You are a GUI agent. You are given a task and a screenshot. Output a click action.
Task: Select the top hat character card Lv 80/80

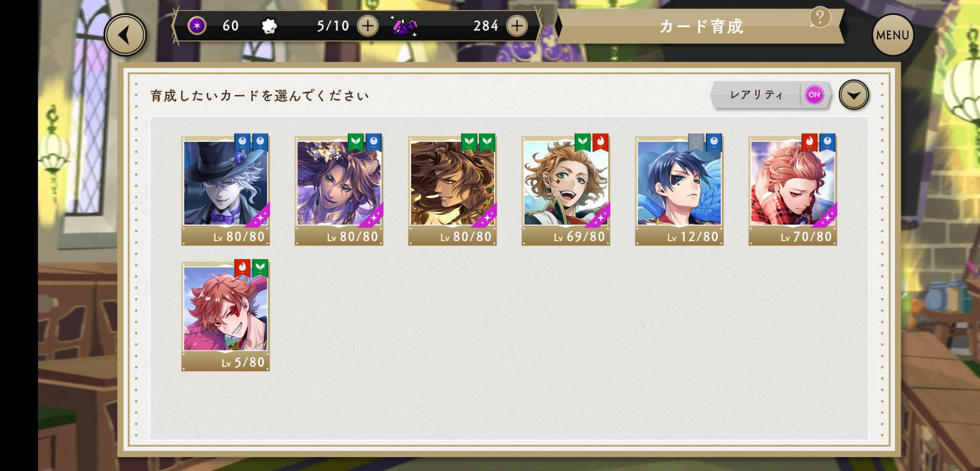tap(225, 190)
